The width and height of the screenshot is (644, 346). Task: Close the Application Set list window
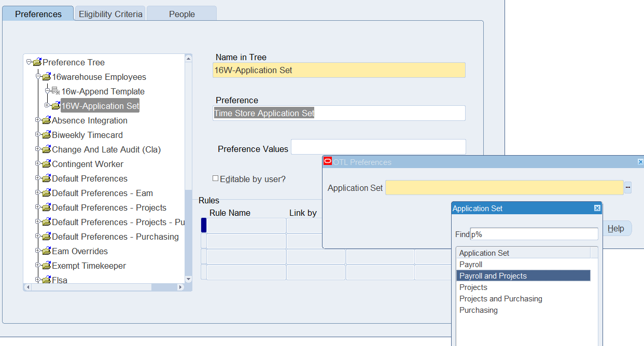coord(597,209)
